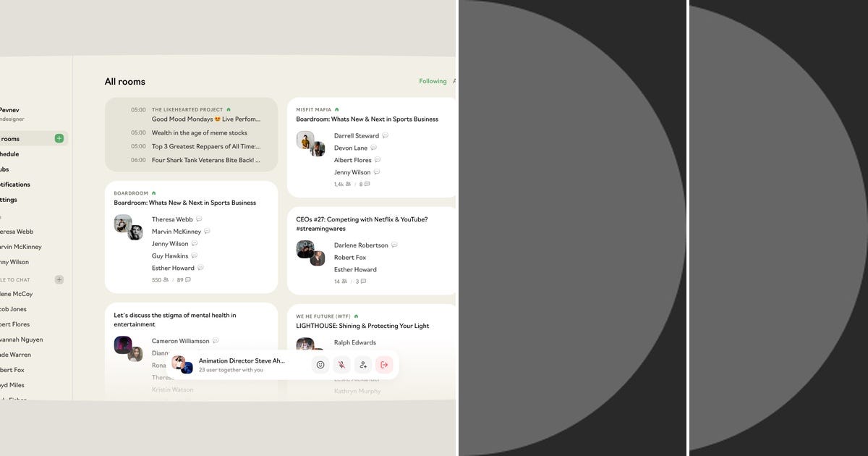Screen dimensions: 868x456
Task: Click the avatar thumbnails in the Boardroom card
Action: pos(128,227)
